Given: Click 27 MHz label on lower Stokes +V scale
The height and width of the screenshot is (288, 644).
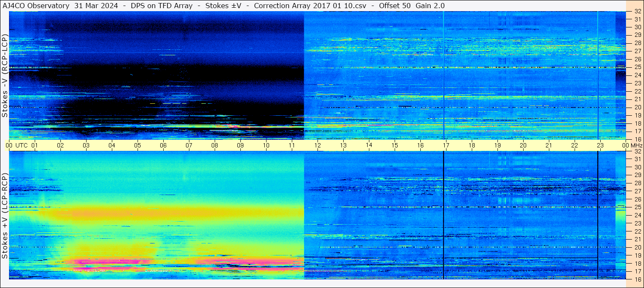Looking at the screenshot, I should pyautogui.click(x=637, y=191).
